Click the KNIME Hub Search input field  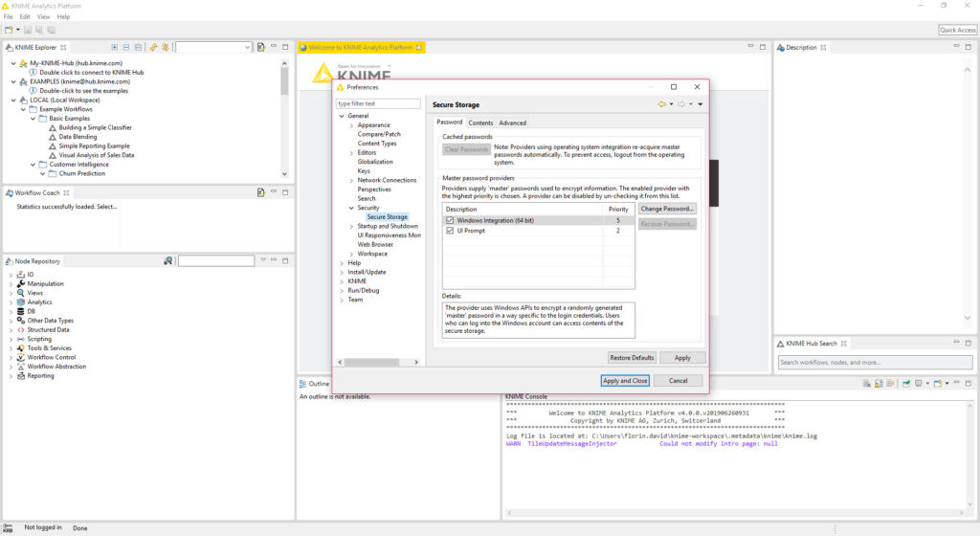[875, 363]
